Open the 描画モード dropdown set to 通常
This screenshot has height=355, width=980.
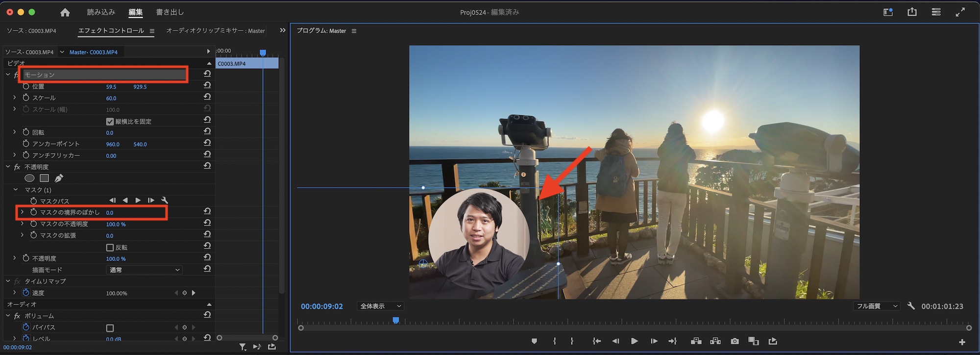coord(144,270)
